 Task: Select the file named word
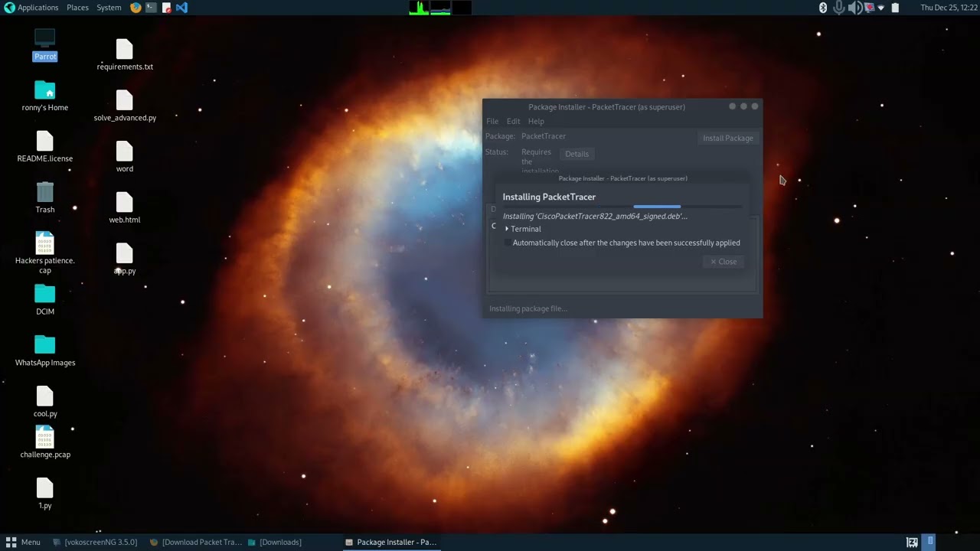125,152
